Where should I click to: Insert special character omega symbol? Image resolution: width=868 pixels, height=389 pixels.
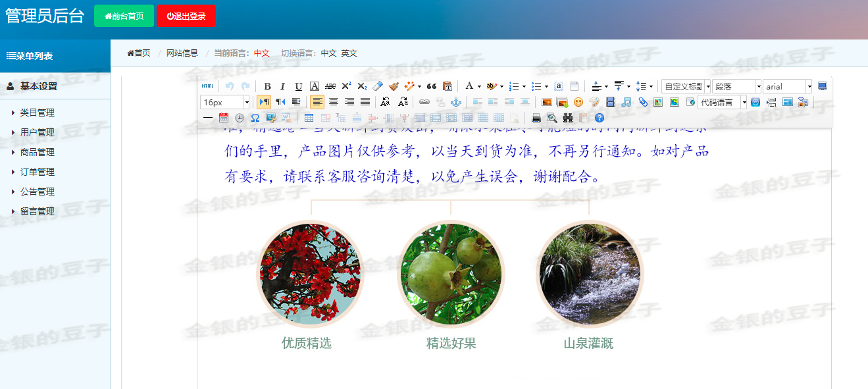(255, 118)
